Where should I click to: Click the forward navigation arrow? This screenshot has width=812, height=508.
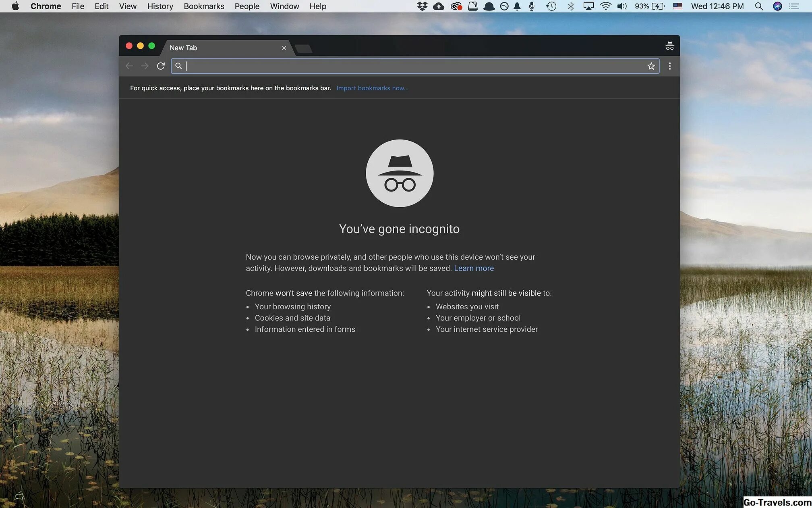[145, 66]
